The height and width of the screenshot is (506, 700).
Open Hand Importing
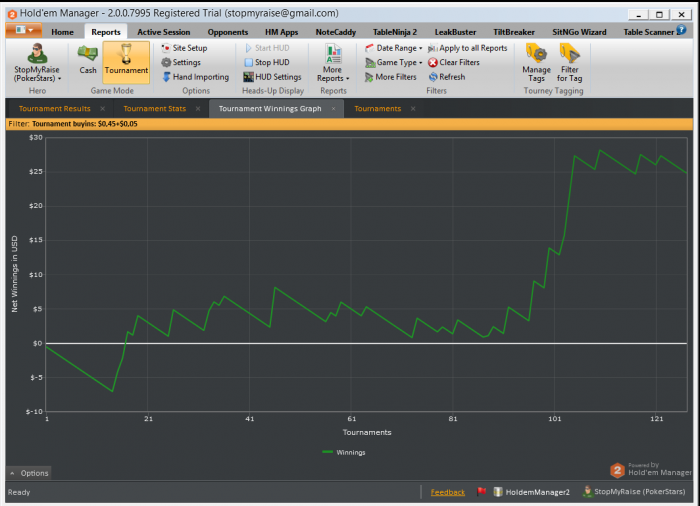coord(196,77)
